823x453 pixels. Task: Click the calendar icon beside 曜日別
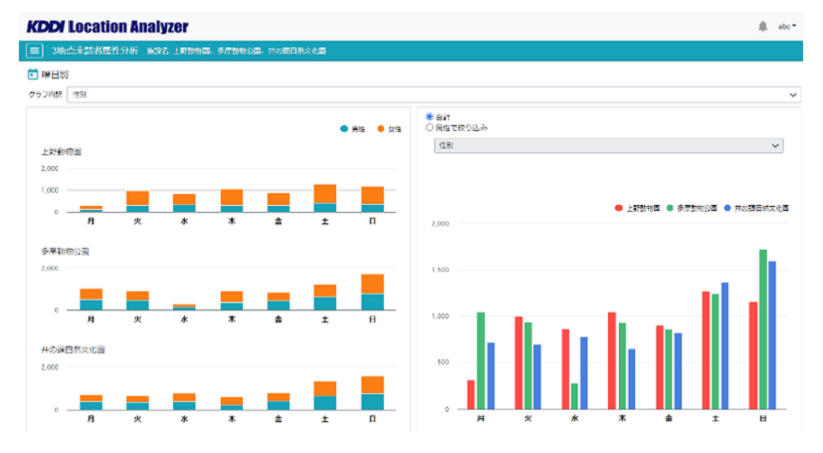click(x=33, y=74)
